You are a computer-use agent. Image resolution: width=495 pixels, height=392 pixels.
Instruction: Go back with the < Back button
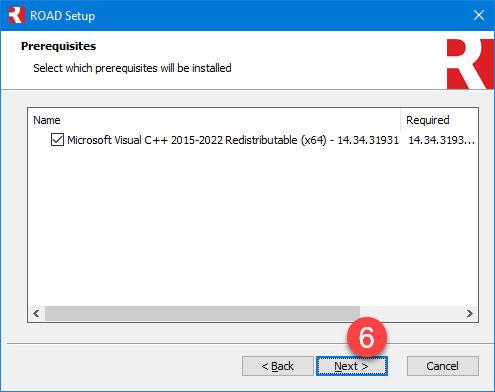tap(278, 366)
